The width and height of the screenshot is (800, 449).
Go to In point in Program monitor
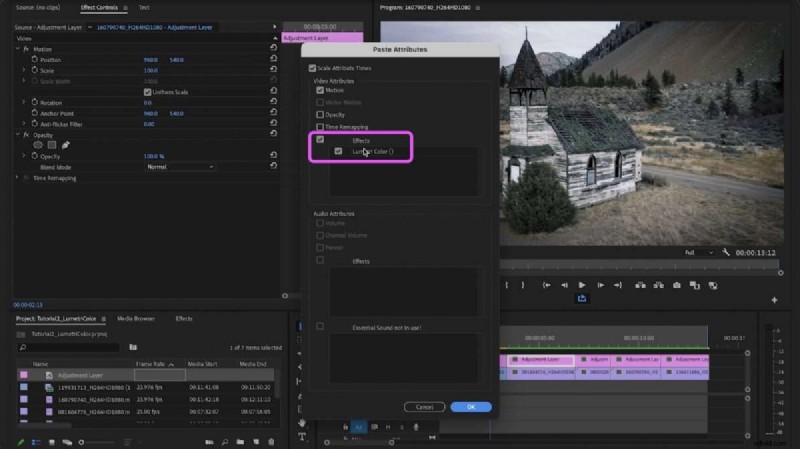coord(546,285)
